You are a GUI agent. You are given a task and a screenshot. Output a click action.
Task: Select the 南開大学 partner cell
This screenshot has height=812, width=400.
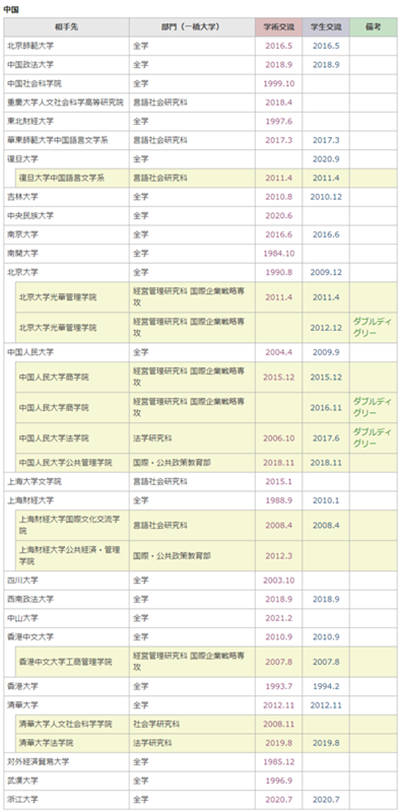pos(66,253)
